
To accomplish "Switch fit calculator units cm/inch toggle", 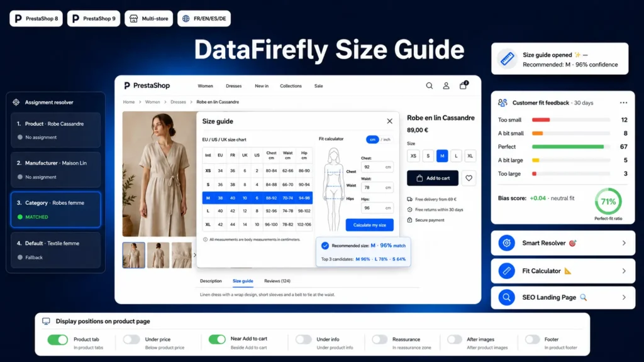I will pyautogui.click(x=378, y=140).
